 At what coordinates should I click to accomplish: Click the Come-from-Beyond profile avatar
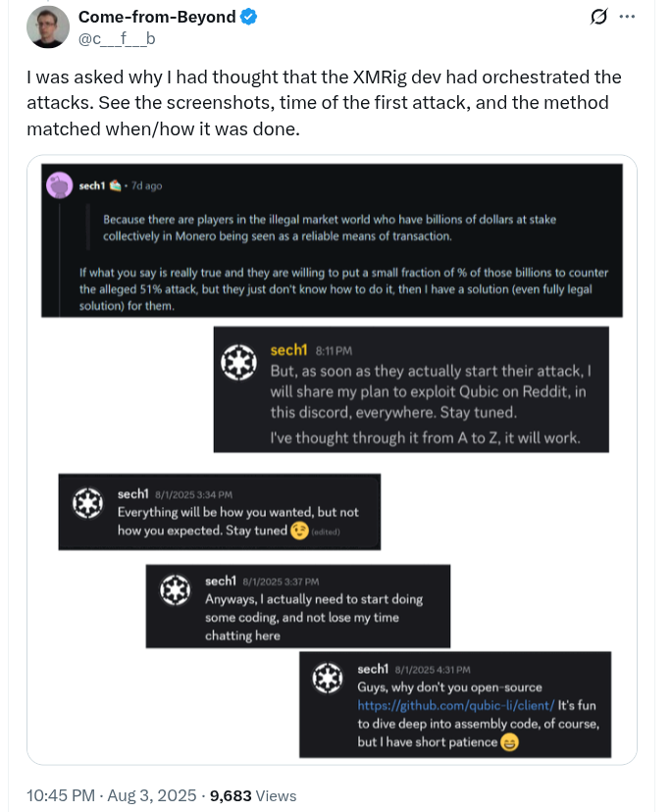46,27
